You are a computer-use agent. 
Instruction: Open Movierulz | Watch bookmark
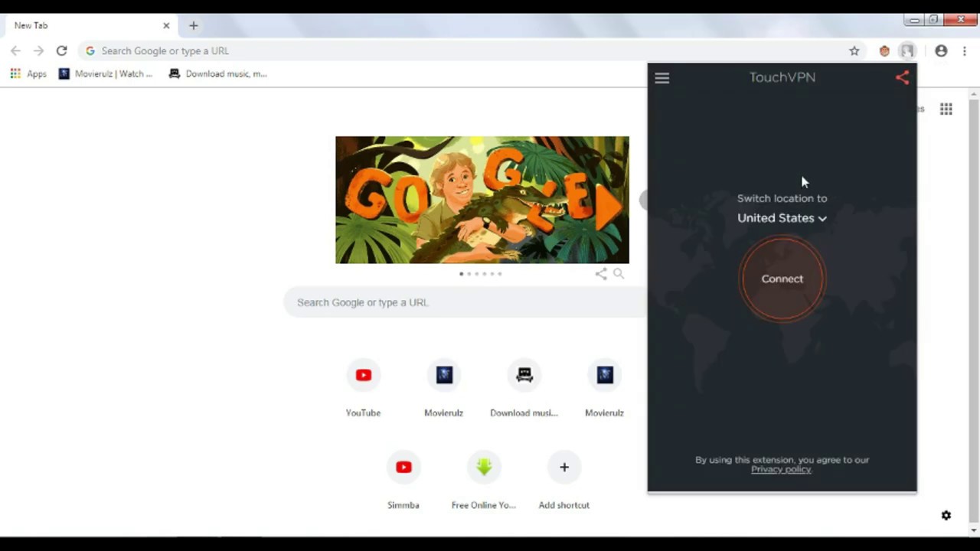click(x=106, y=74)
